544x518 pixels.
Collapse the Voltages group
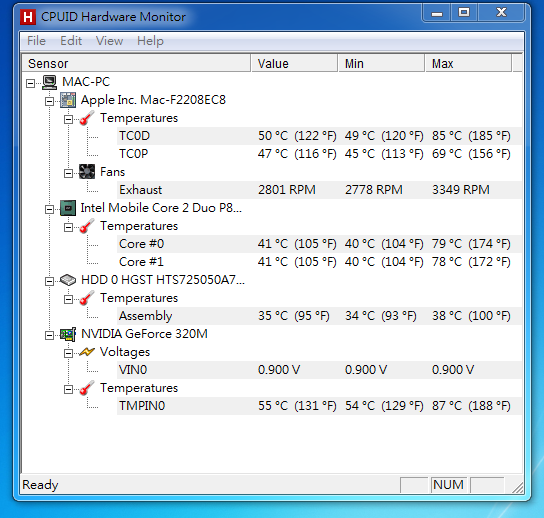pyautogui.click(x=68, y=353)
